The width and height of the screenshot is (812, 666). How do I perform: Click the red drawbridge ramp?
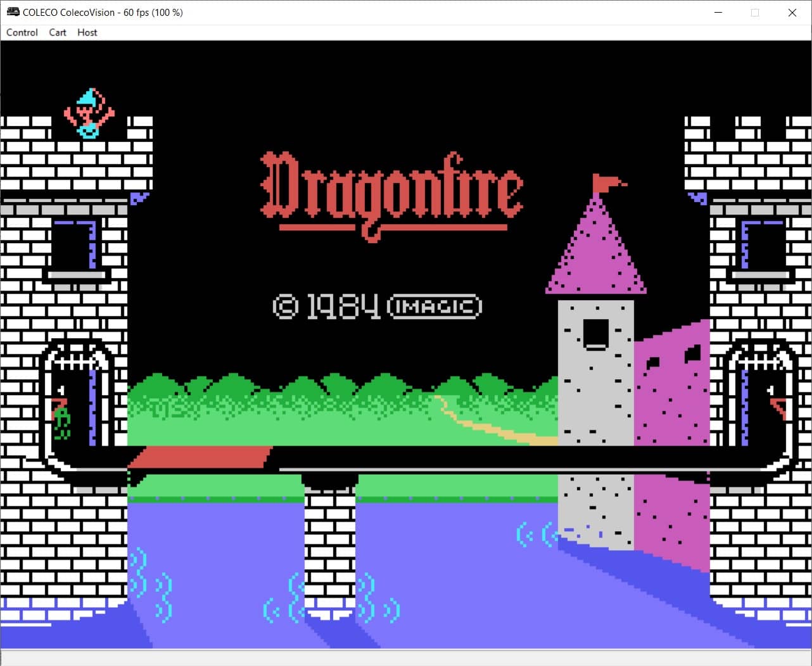coord(201,457)
